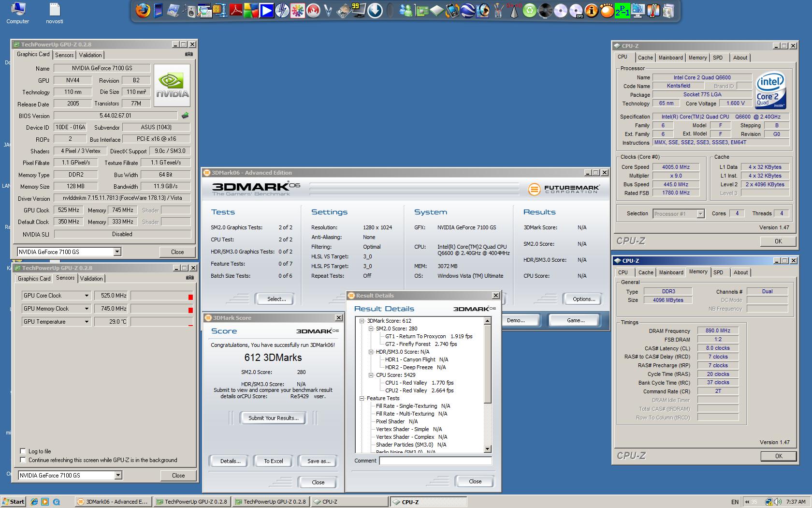Collapse the SM2.0 Score tree node
The height and width of the screenshot is (508, 812).
(x=371, y=329)
